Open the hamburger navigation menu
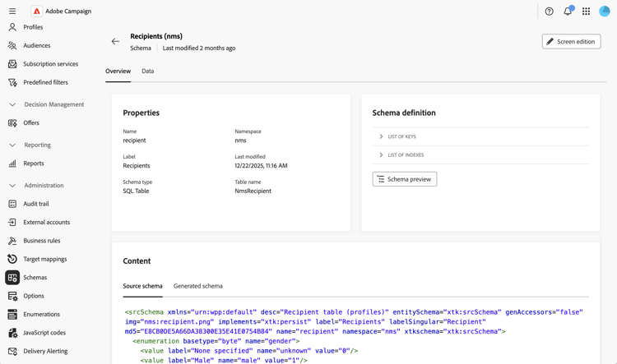Viewport: 617px width, 364px height. [x=12, y=12]
